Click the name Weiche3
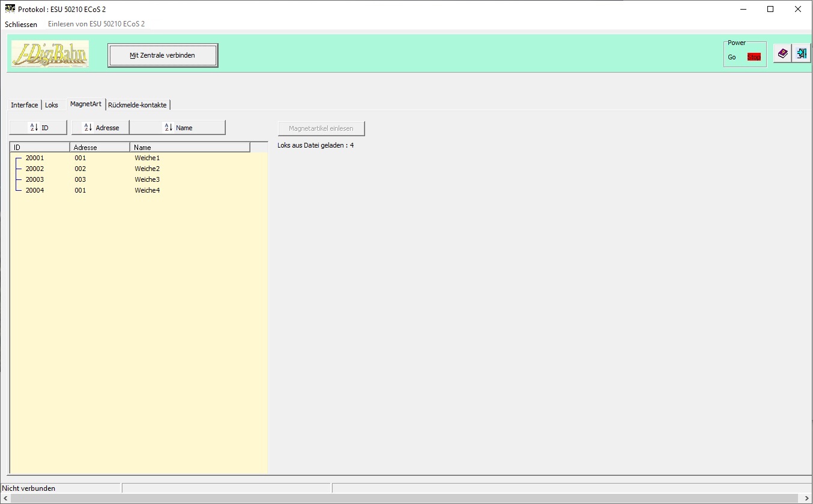 point(147,179)
